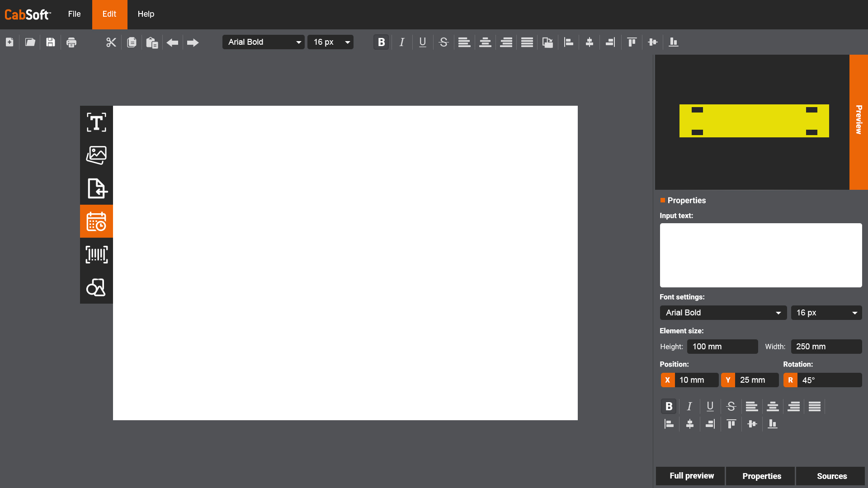Select the file import tool
The image size is (868, 488).
(x=96, y=188)
